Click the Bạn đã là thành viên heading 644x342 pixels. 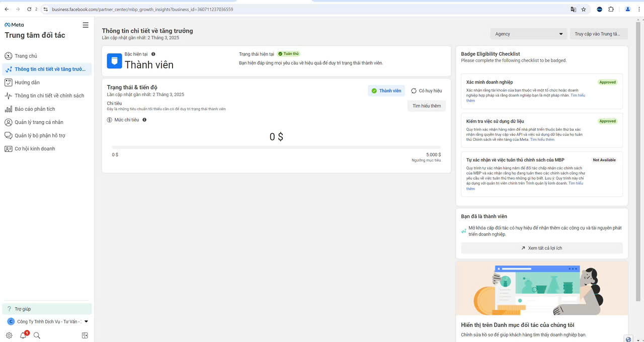484,216
